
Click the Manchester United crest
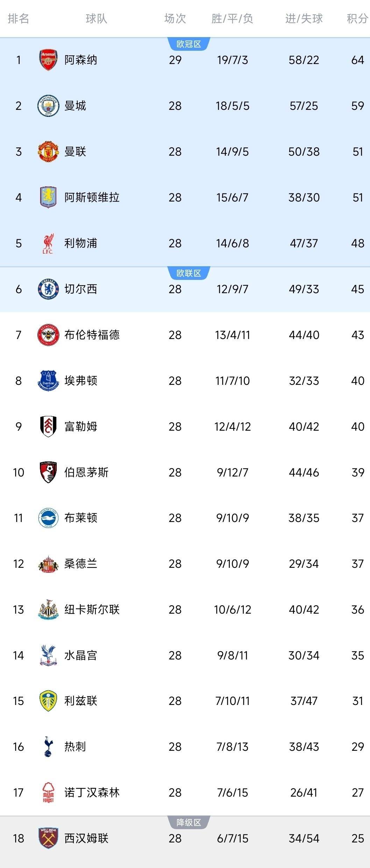(48, 151)
